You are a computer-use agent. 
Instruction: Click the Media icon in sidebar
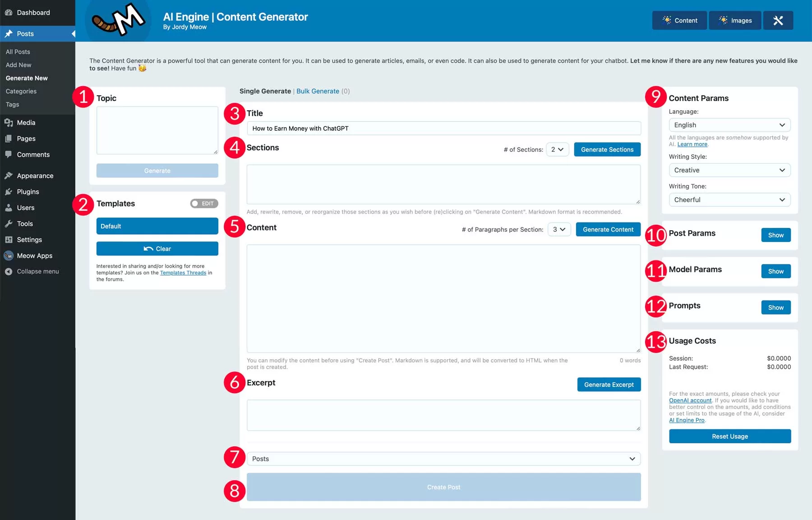tap(9, 123)
